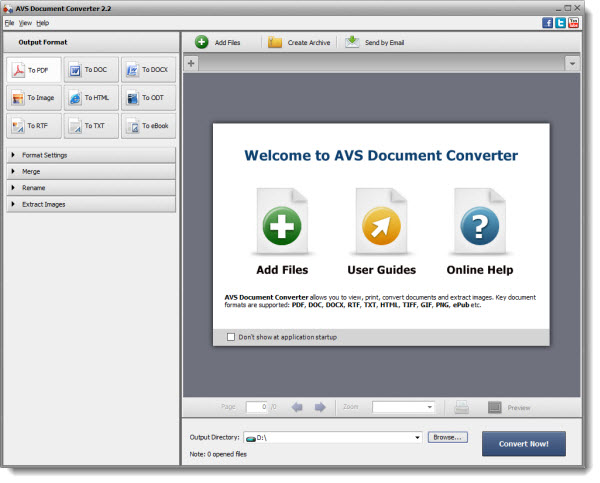600x483 pixels.
Task: Click Create Archive in the toolbar
Action: tap(300, 43)
